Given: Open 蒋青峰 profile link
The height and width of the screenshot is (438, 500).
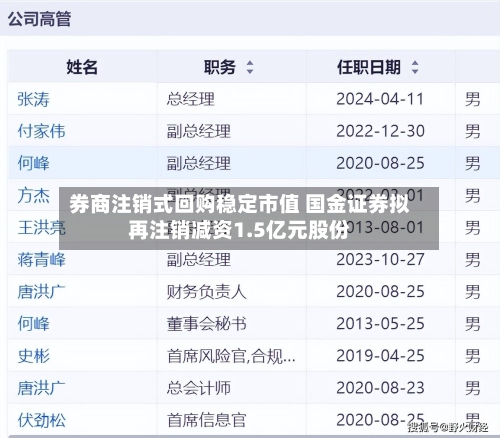Looking at the screenshot, I should (41, 260).
